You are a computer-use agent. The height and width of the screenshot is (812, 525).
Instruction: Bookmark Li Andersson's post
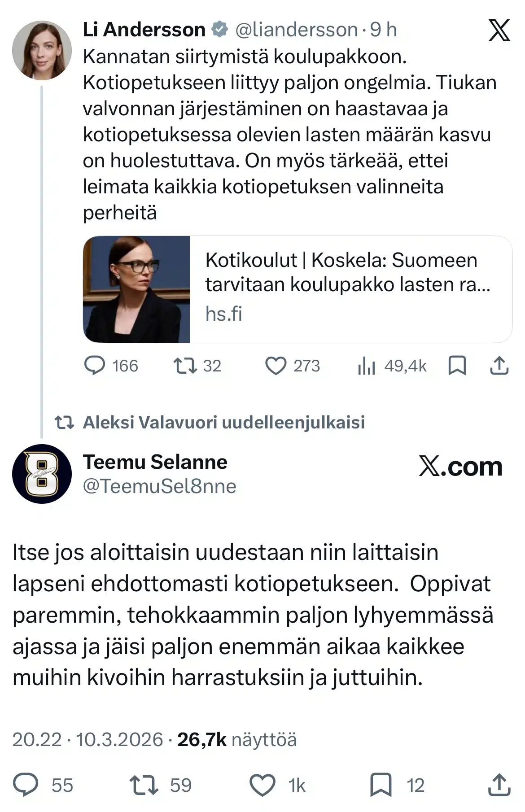point(457,366)
